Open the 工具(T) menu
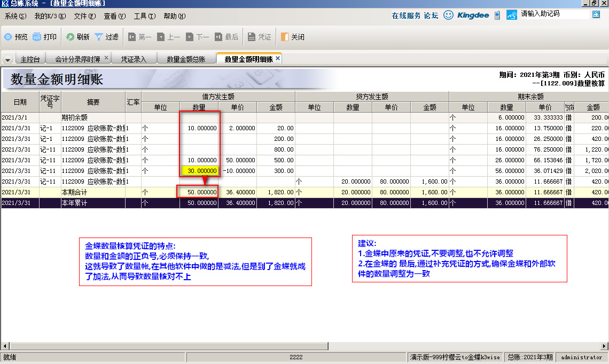 (144, 16)
